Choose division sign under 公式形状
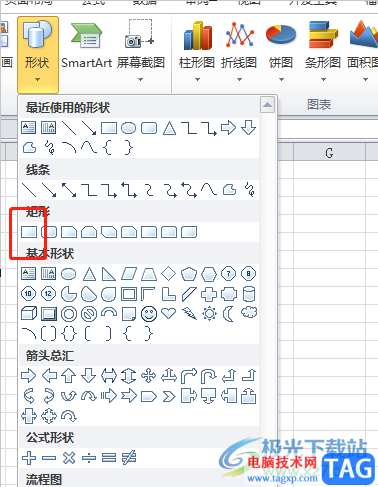Viewport: 378px width, 487px height. click(x=89, y=458)
